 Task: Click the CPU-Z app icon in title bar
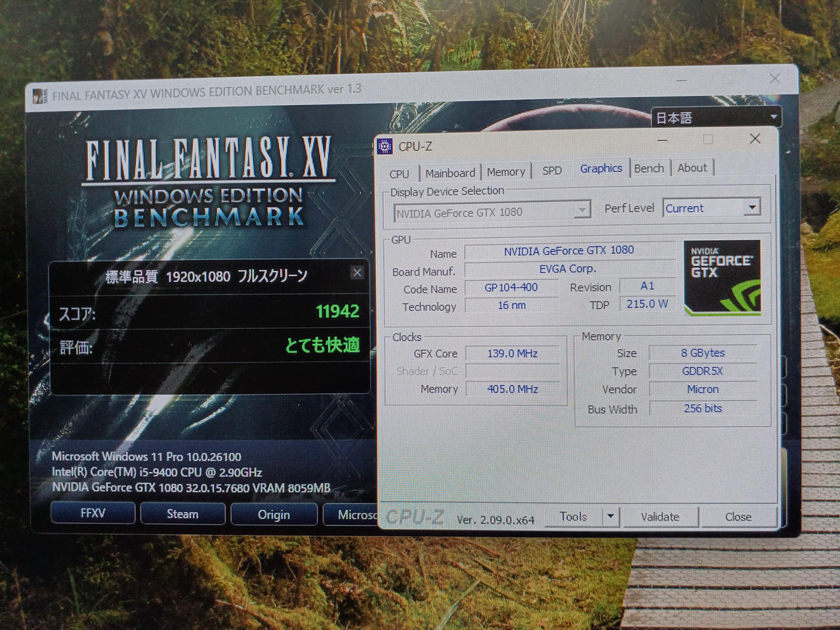point(385,146)
